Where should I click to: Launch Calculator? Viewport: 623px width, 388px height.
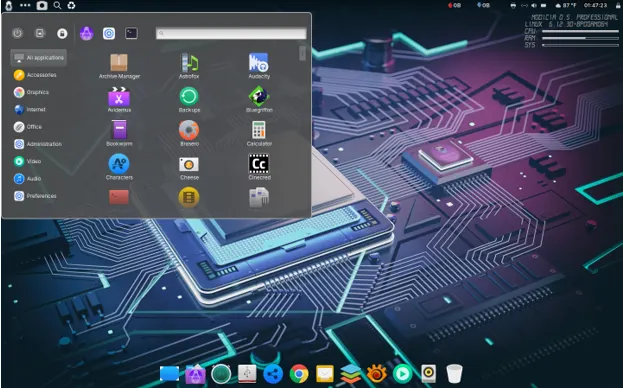pyautogui.click(x=259, y=134)
